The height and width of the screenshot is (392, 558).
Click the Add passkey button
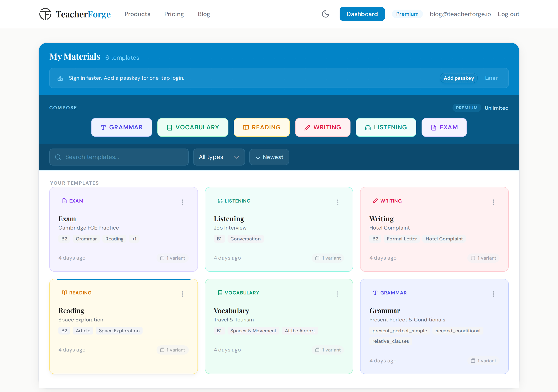pos(459,78)
